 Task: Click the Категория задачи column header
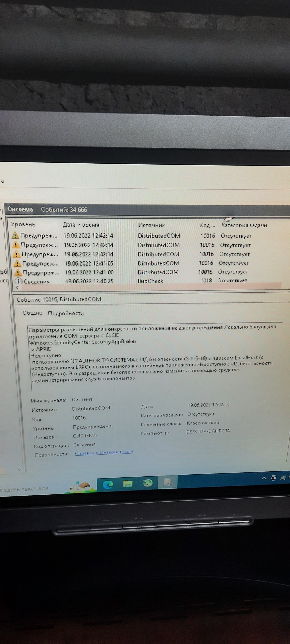pyautogui.click(x=244, y=225)
